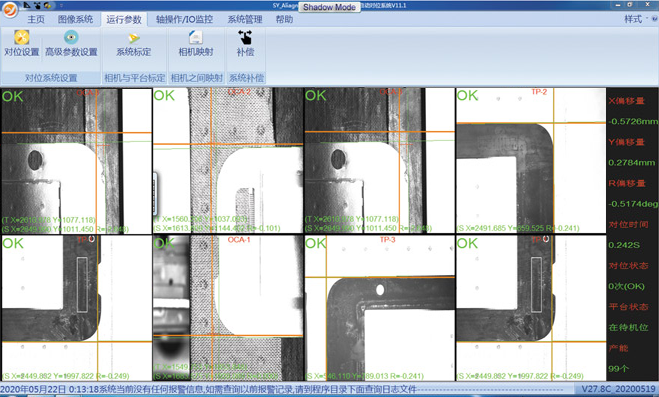Open the quick access toolbar dropdown arrow
The image size is (659, 397).
tap(61, 5)
